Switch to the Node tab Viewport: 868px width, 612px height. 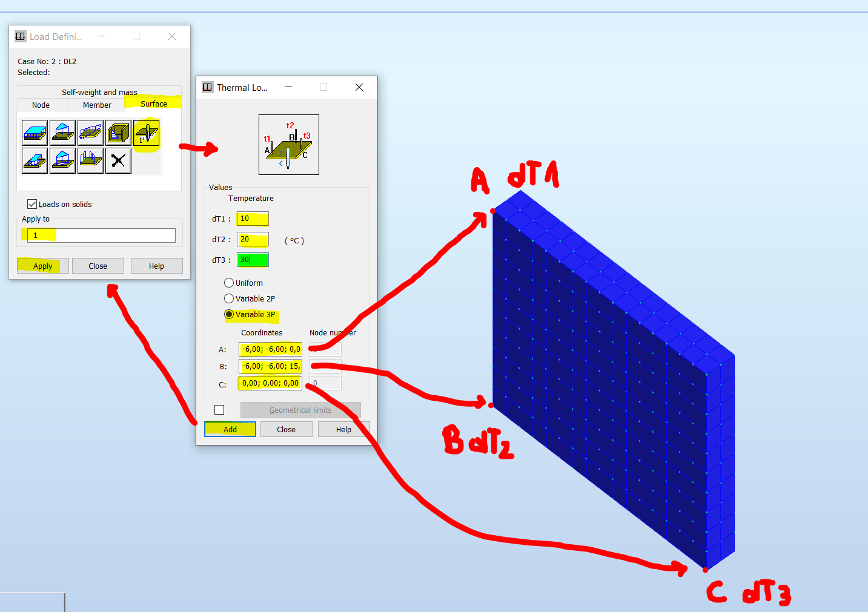42,105
